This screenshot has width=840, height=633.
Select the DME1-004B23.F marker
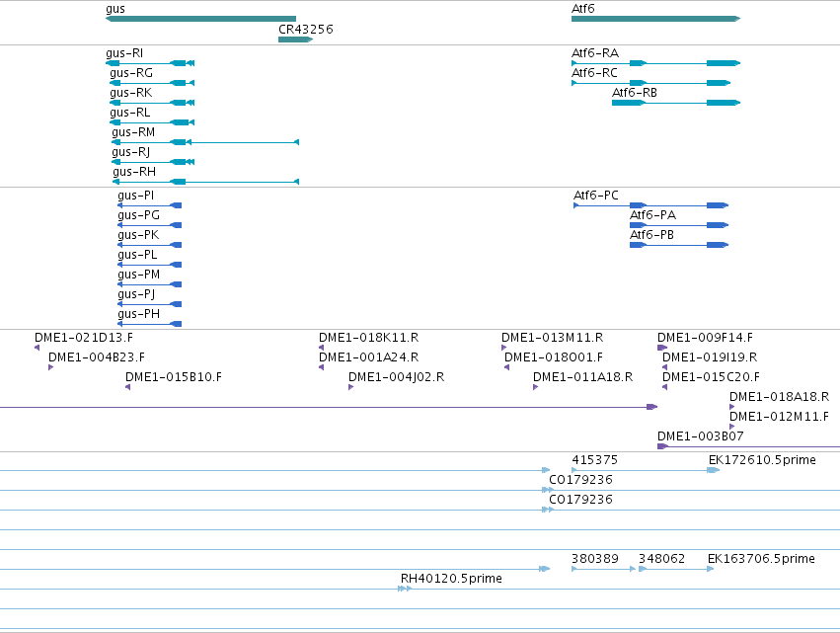coord(51,367)
